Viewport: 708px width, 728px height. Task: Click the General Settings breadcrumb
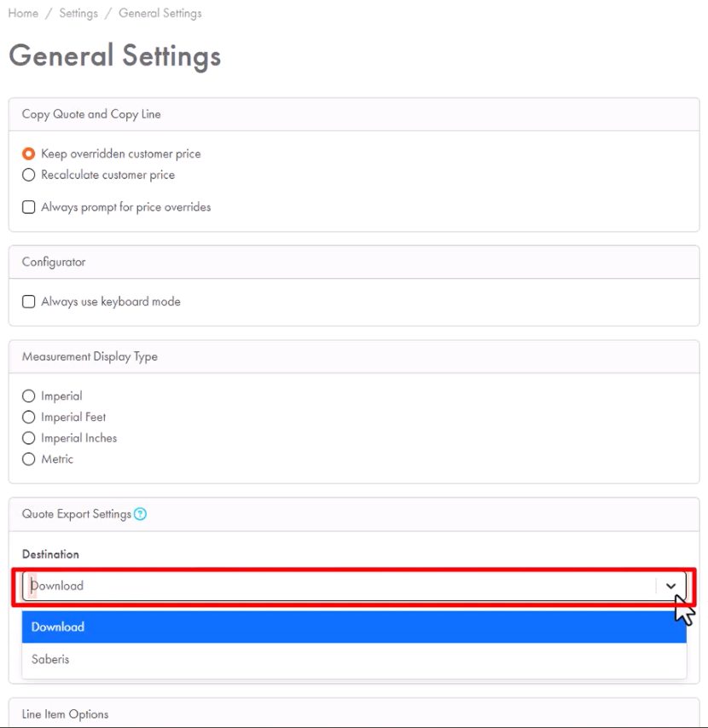pyautogui.click(x=160, y=14)
